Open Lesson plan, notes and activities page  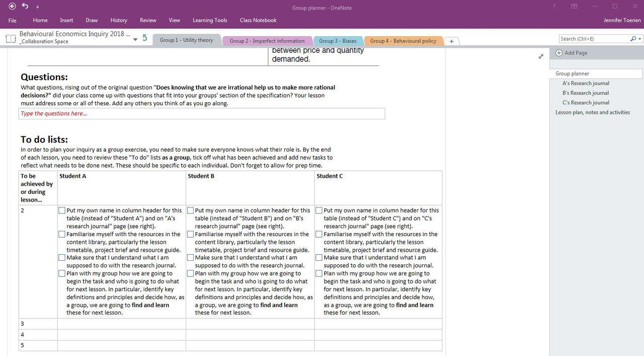(593, 112)
